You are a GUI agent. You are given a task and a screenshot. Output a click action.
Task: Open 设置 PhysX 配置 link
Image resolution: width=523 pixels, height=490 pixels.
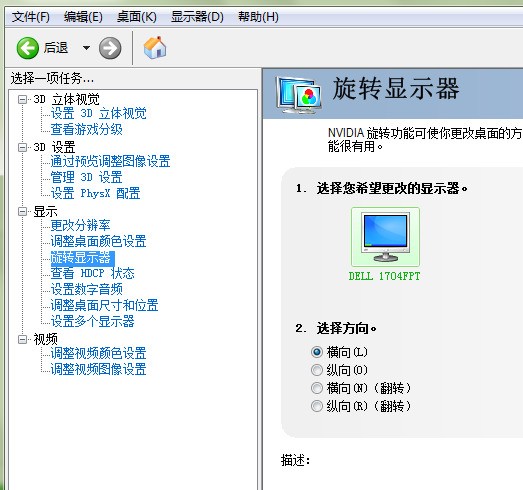tap(95, 193)
